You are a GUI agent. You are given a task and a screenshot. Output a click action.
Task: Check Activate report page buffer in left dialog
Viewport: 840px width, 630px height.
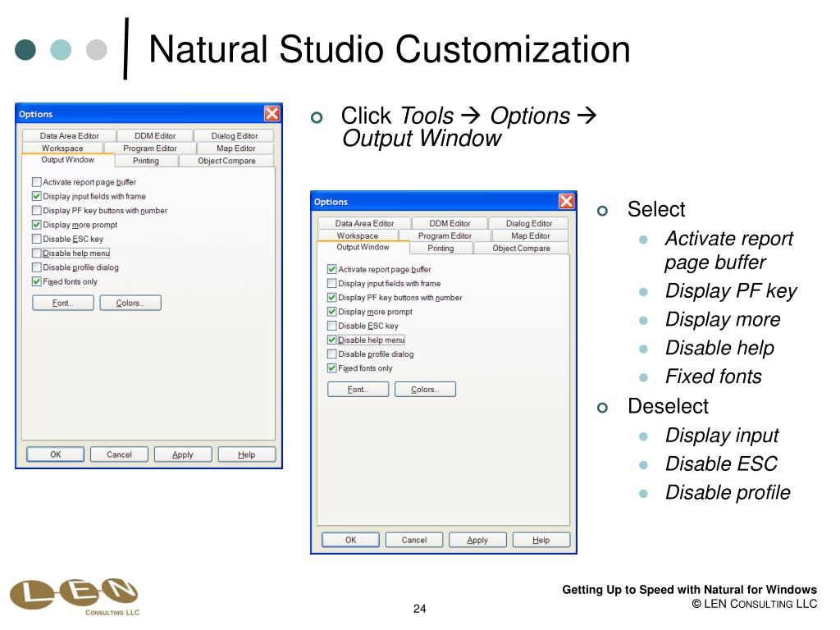[x=36, y=182]
